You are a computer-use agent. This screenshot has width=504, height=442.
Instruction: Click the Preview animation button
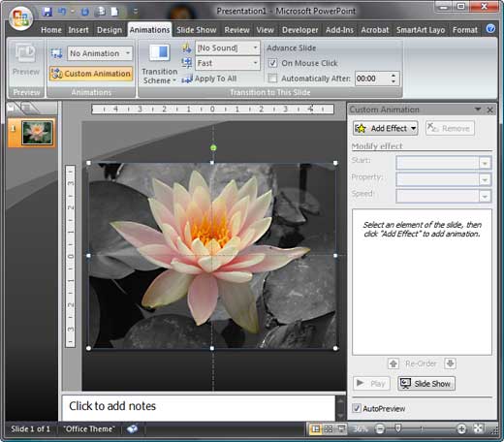click(26, 60)
